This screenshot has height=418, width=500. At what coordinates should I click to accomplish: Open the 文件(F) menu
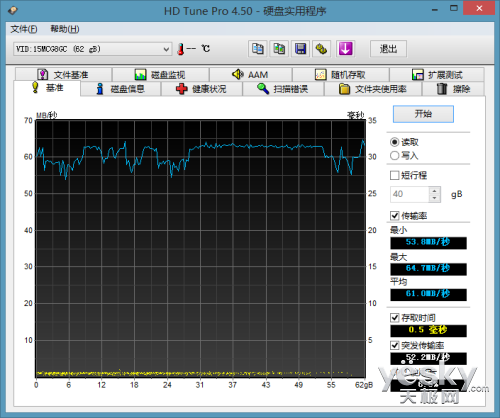coord(24,29)
